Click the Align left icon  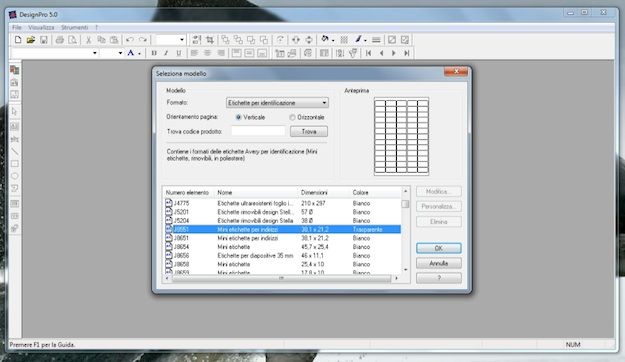pyautogui.click(x=194, y=53)
